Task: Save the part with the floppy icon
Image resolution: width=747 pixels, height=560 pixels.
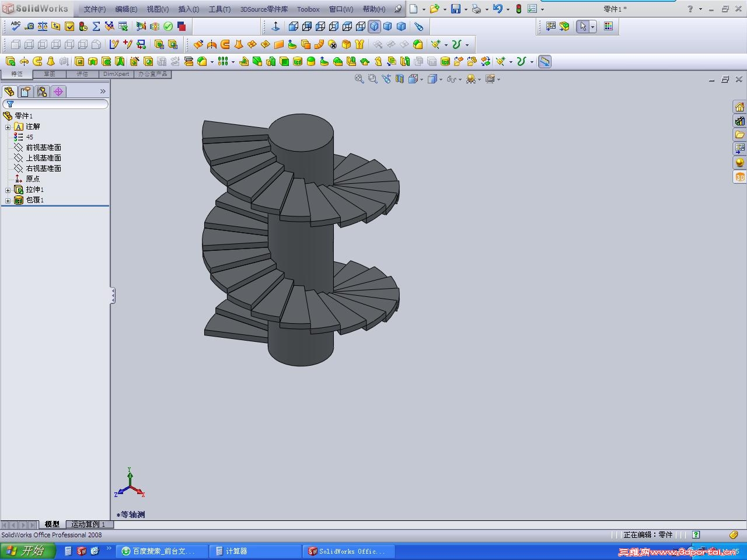Action: [456, 9]
